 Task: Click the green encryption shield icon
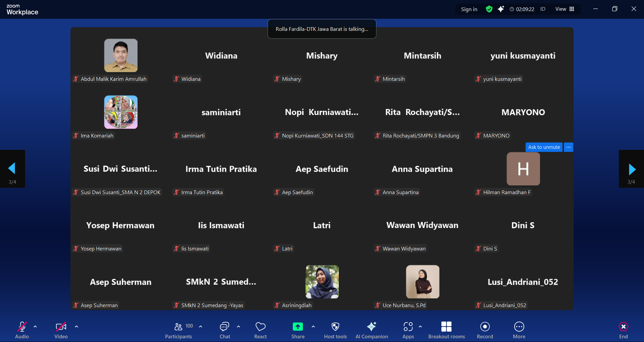(489, 9)
